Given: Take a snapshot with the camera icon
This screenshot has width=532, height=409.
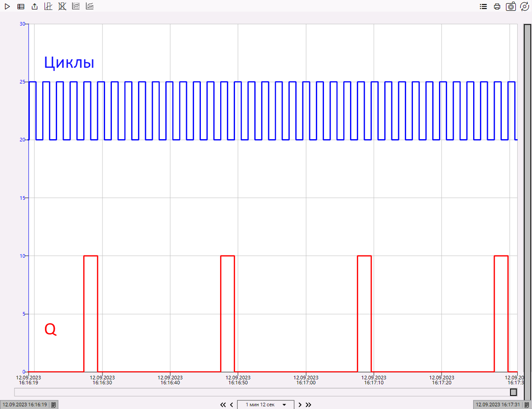Looking at the screenshot, I should [510, 6].
